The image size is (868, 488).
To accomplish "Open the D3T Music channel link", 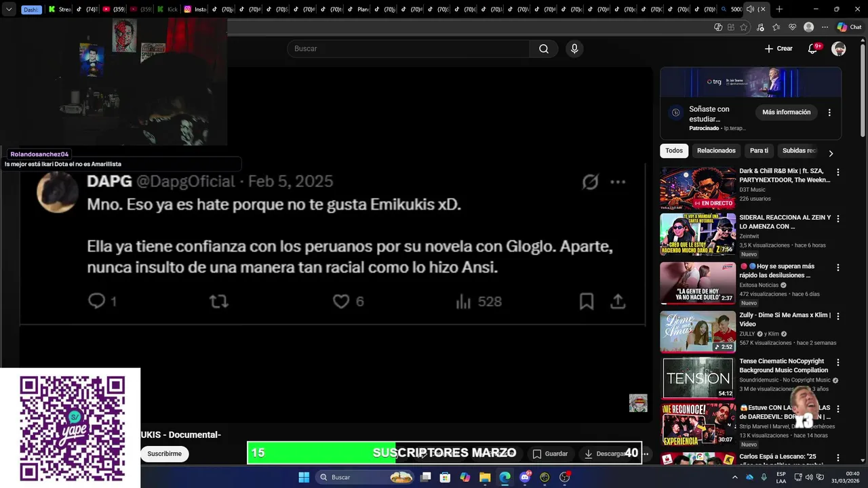I will click(x=752, y=190).
